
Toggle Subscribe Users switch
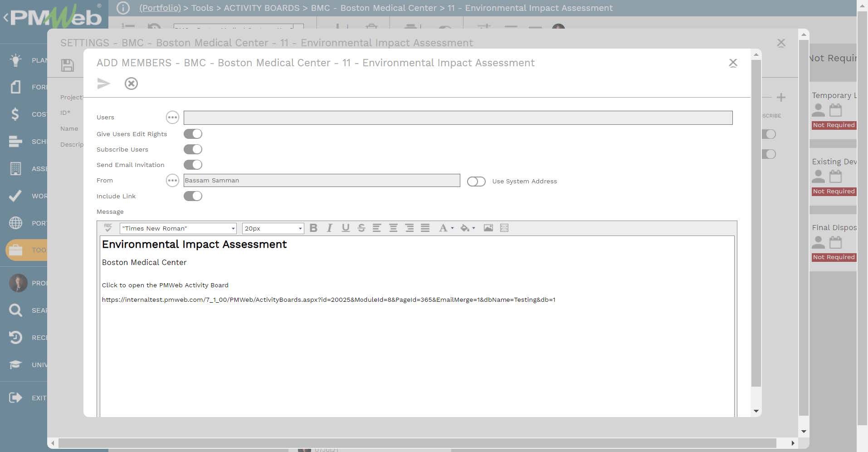(x=193, y=149)
